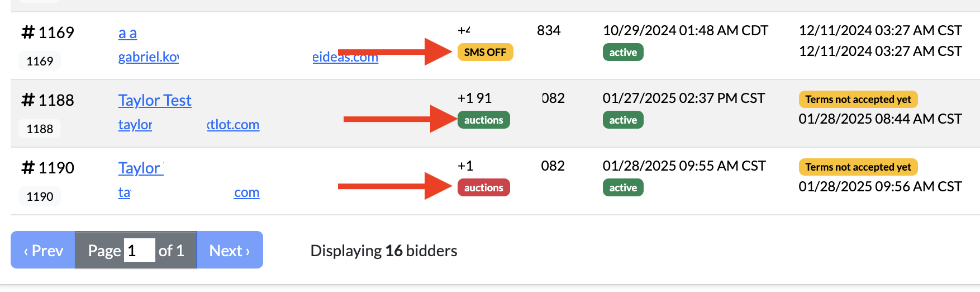Click green auctions badge for bidder 1188
Image resolution: width=980 pixels, height=292 pixels.
point(483,120)
